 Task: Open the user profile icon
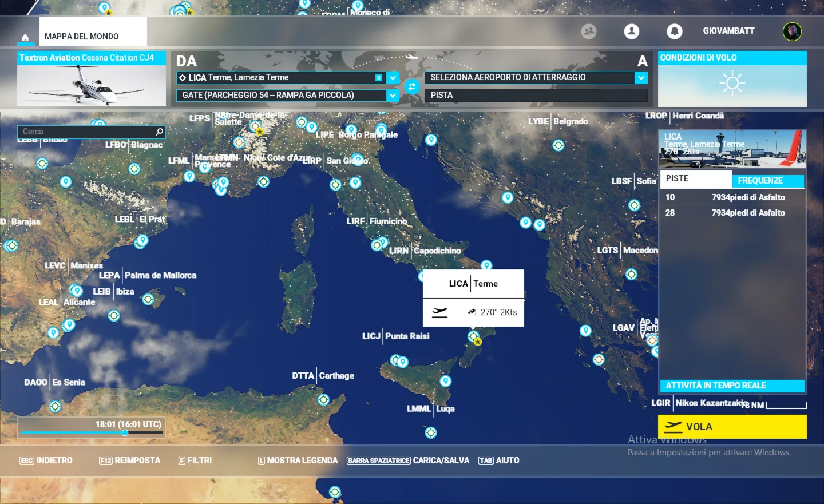point(631,31)
